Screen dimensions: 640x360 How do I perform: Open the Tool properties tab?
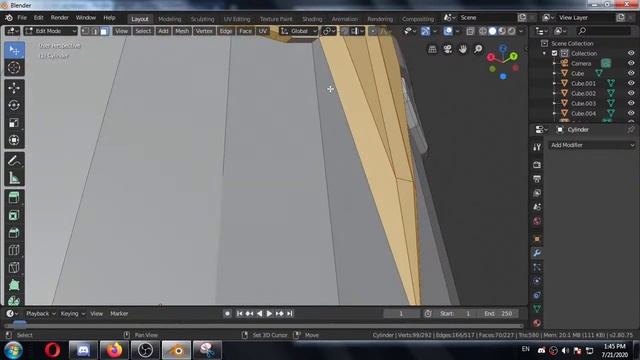pos(537,147)
